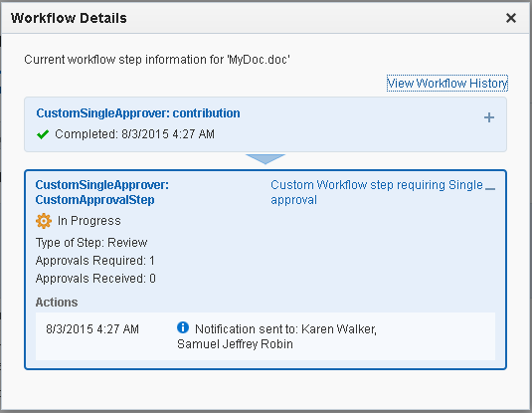Click the In Progress status label
The width and height of the screenshot is (532, 413).
[89, 221]
